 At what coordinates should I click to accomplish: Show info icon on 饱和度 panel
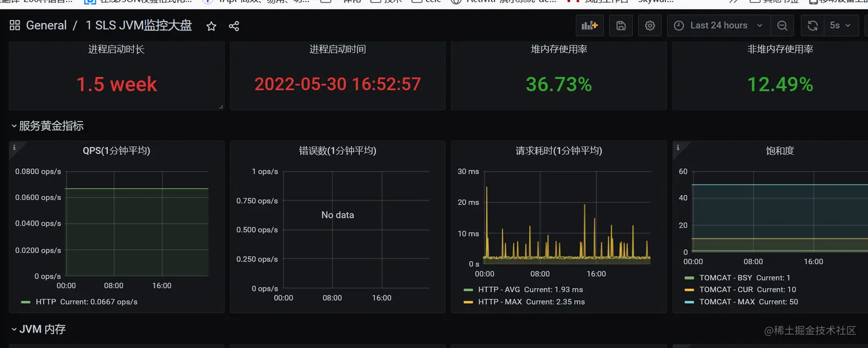(678, 148)
